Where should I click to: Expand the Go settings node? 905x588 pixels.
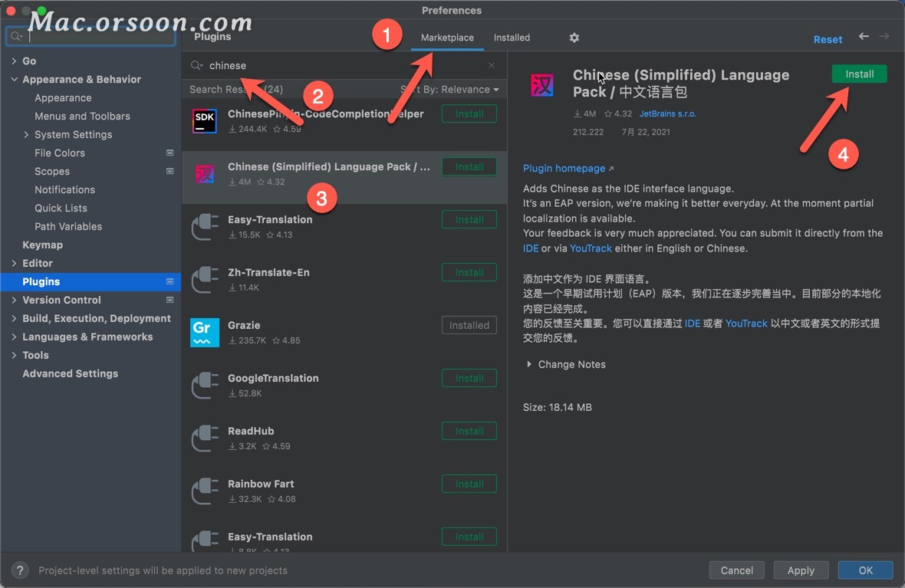coord(14,61)
